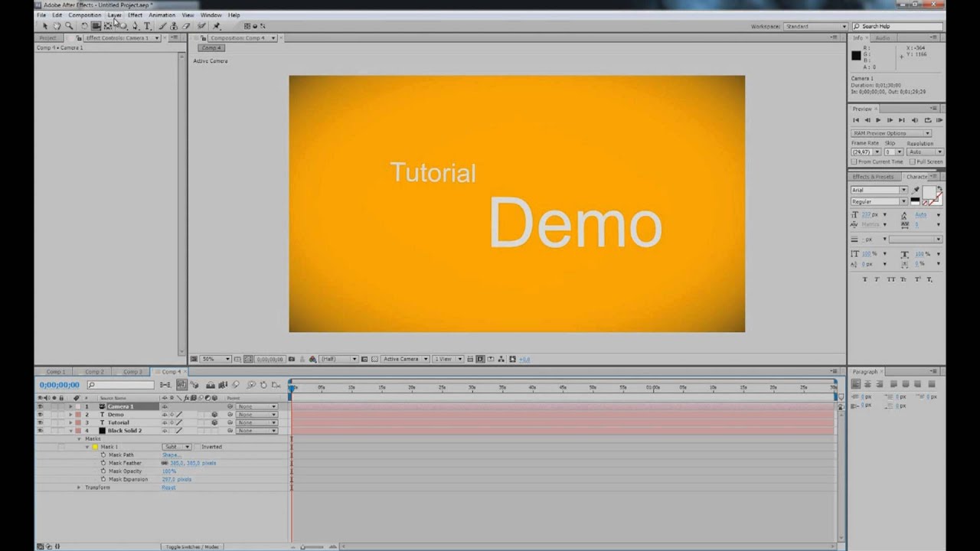The image size is (980, 551).
Task: Switch to Effects & Presets tab
Action: [x=873, y=177]
